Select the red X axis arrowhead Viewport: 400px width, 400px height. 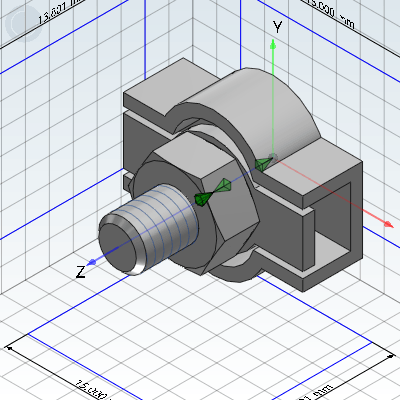[x=389, y=224]
